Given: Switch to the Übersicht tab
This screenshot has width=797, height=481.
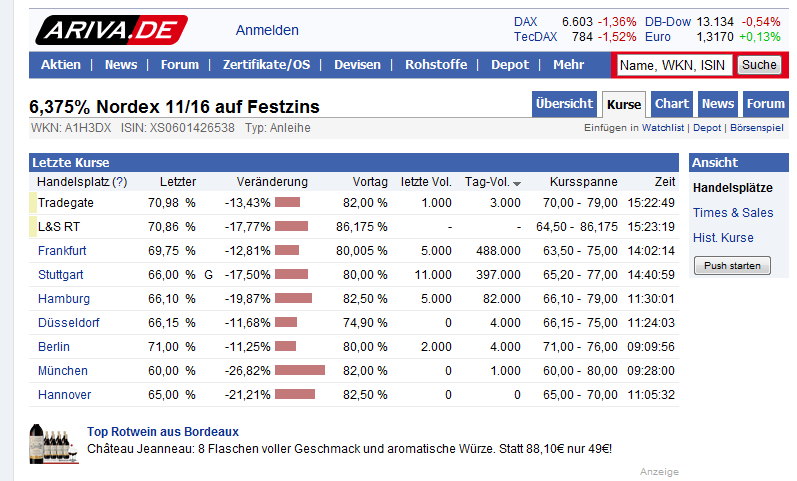Looking at the screenshot, I should coord(565,104).
